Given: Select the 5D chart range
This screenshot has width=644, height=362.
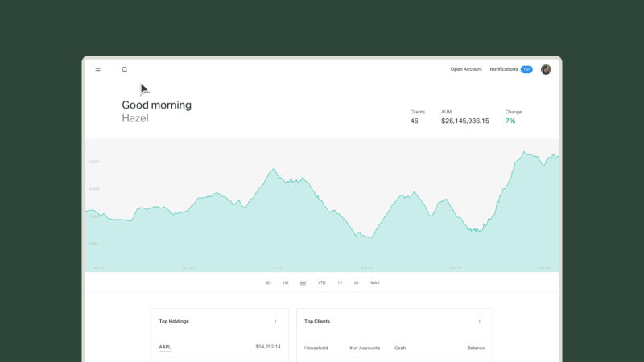Looking at the screenshot, I should coord(268,283).
